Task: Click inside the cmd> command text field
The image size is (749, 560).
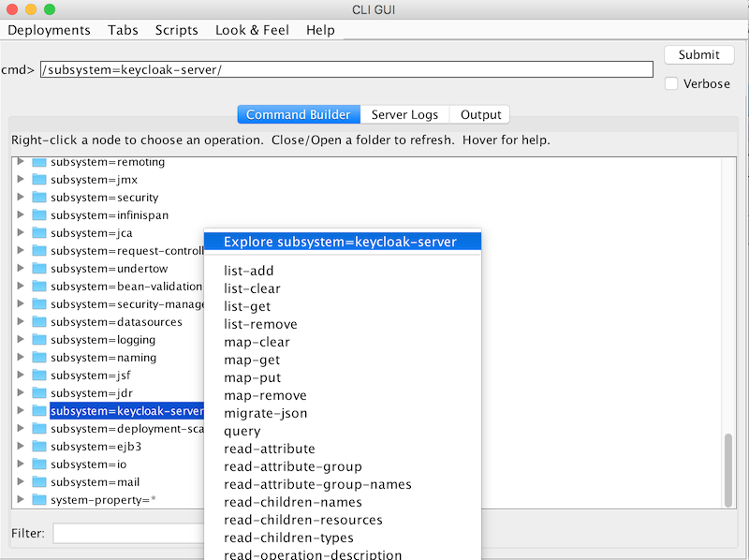Action: coord(346,69)
